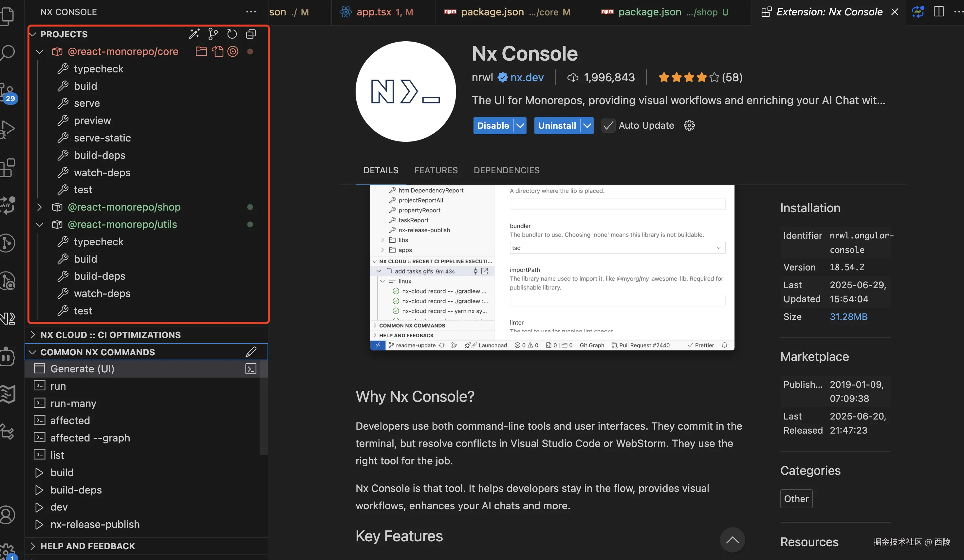The width and height of the screenshot is (964, 560).
Task: Click the nx.dev publisher link
Action: [x=527, y=78]
